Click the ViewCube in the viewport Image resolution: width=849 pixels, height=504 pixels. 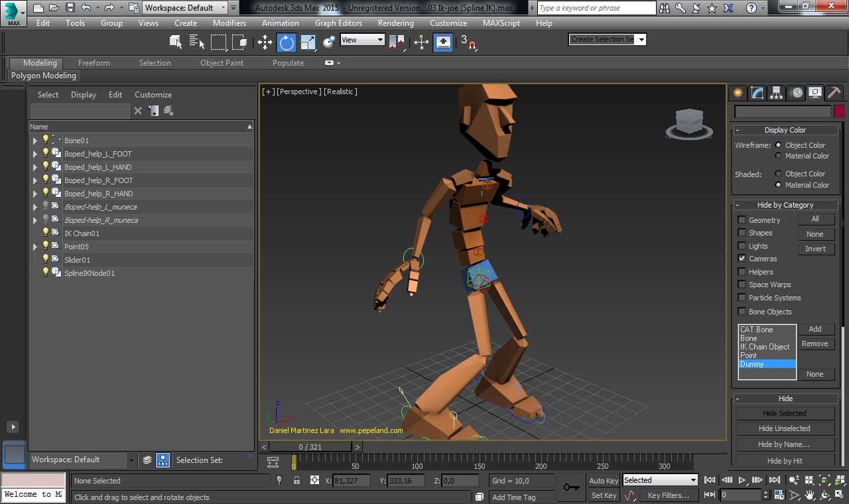click(x=688, y=123)
